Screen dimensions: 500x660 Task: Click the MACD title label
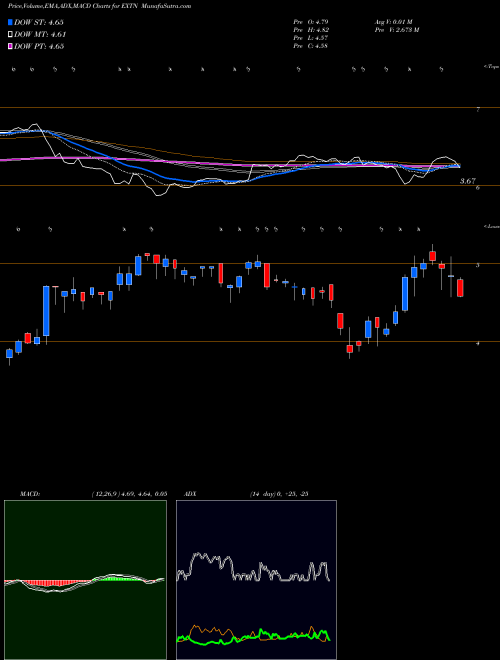coord(30,494)
